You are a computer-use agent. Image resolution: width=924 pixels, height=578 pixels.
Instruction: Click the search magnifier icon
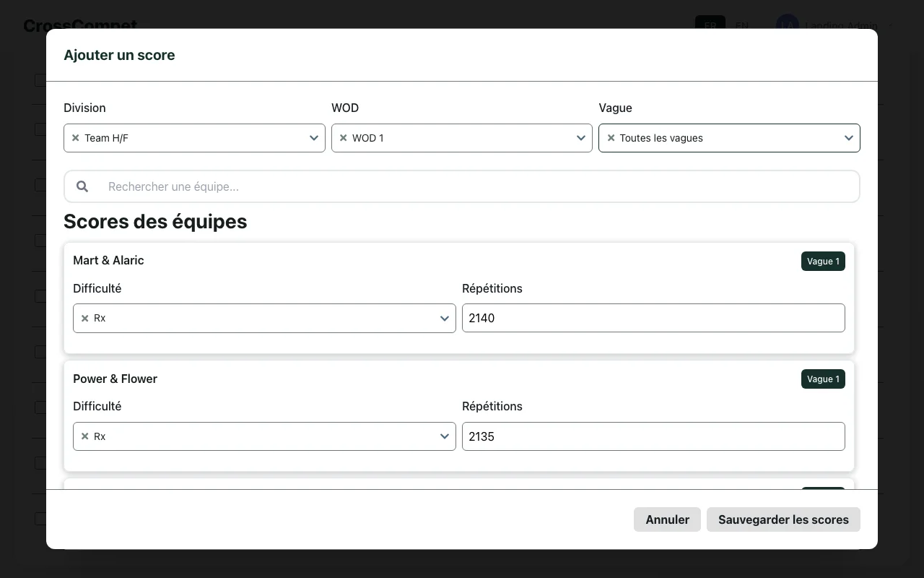click(x=82, y=186)
